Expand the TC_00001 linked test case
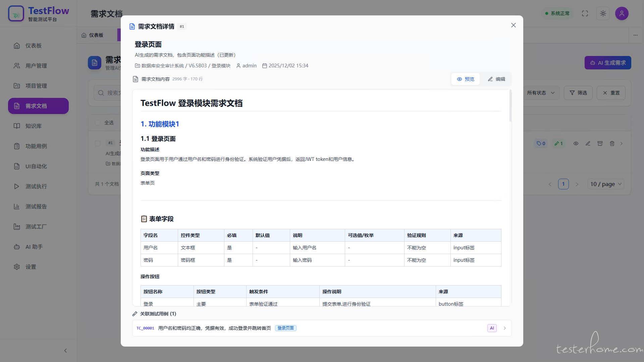 point(504,328)
